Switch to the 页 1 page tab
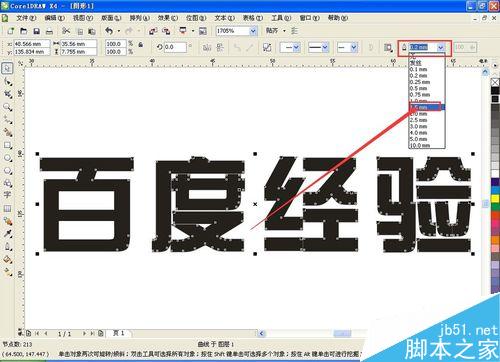This screenshot has height=362, width=500. (x=119, y=333)
